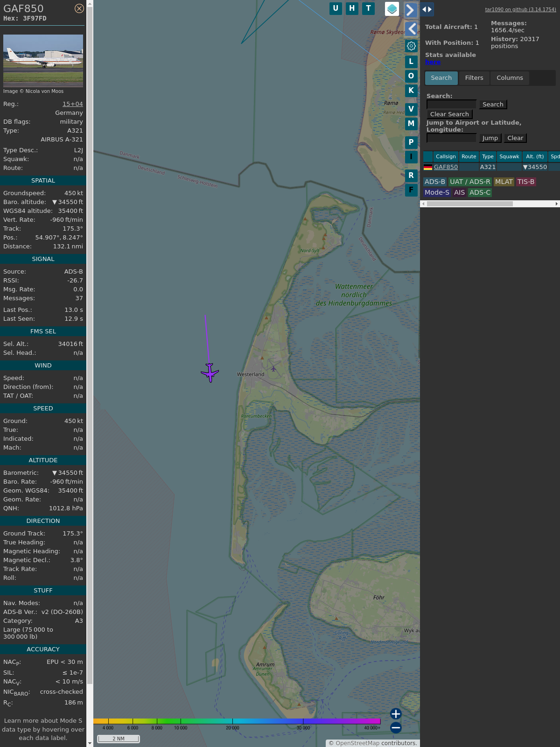The width and height of the screenshot is (560, 747).
Task: Click the right chevron sidebar button
Action: point(411,10)
